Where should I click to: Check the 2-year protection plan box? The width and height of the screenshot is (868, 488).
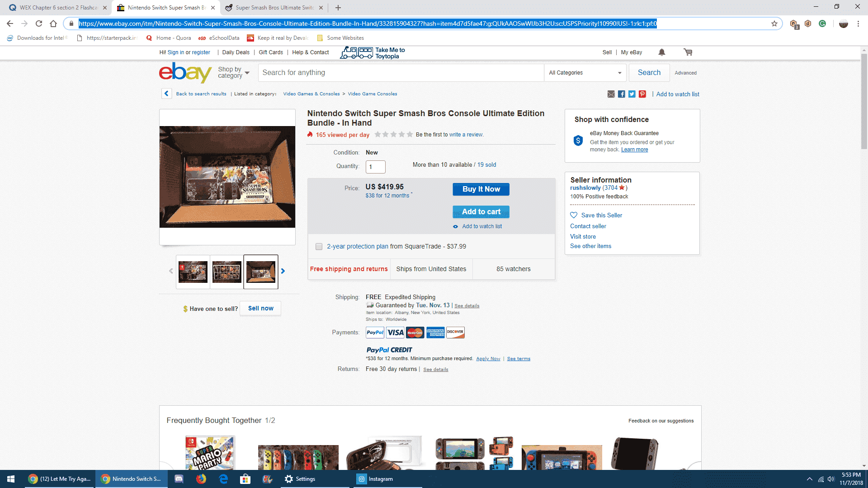tap(319, 247)
